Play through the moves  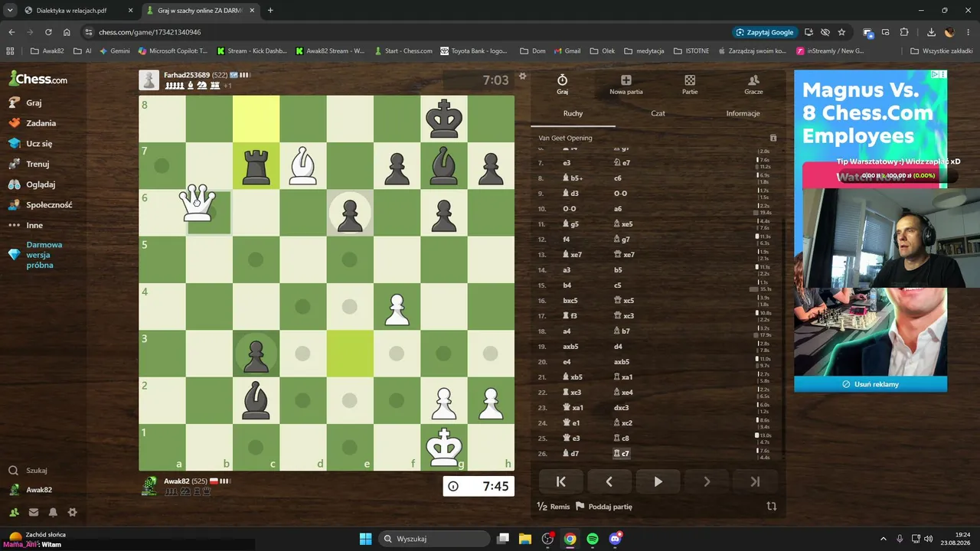click(658, 481)
